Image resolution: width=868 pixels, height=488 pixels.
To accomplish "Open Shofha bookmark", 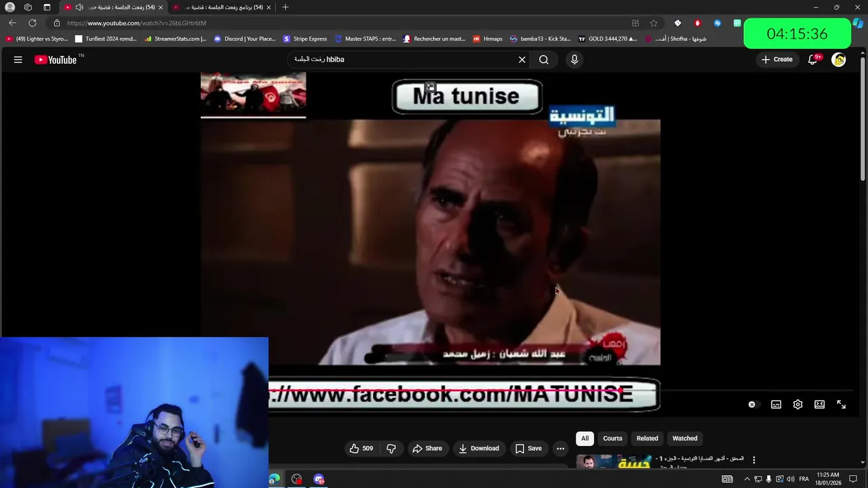I will 675,39.
